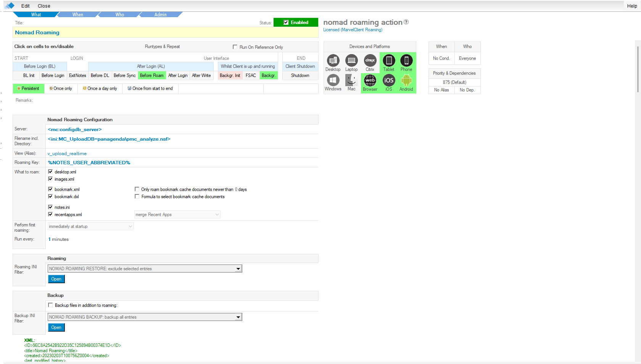
Task: Click the No Cond. condition cell
Action: click(441, 58)
